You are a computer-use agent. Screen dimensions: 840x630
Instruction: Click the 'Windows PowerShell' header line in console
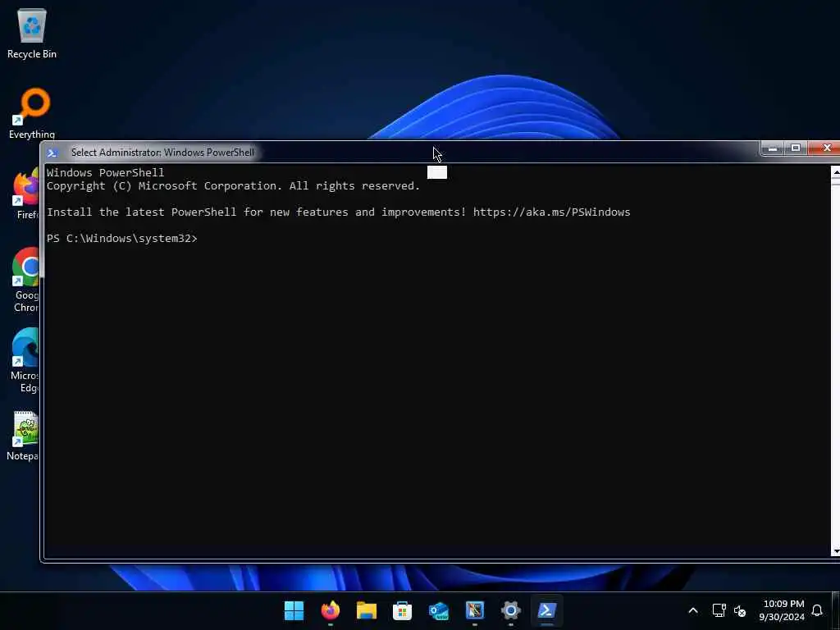pyautogui.click(x=105, y=172)
